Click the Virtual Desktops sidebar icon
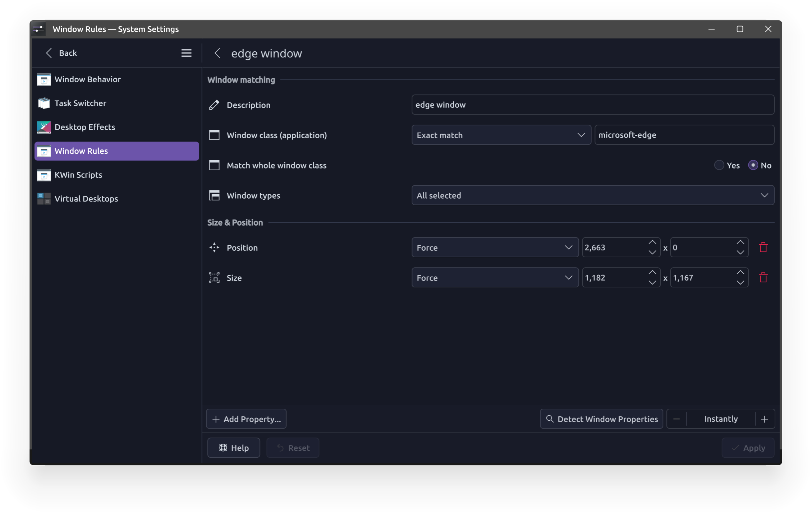812x513 pixels. pyautogui.click(x=44, y=198)
